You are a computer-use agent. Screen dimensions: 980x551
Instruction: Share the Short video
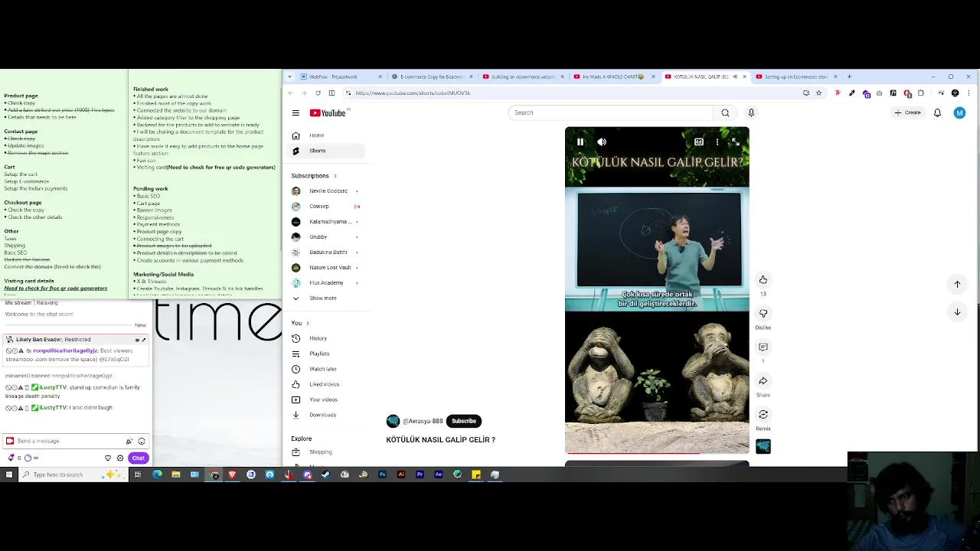pyautogui.click(x=763, y=380)
